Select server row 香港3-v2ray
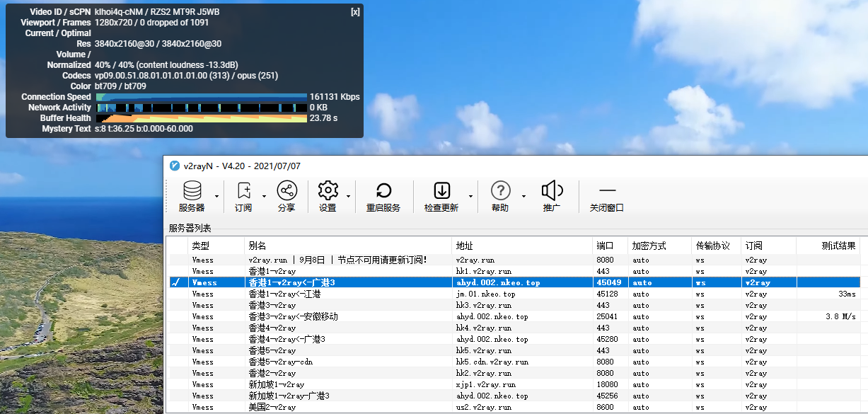This screenshot has height=414, width=868. pos(514,305)
